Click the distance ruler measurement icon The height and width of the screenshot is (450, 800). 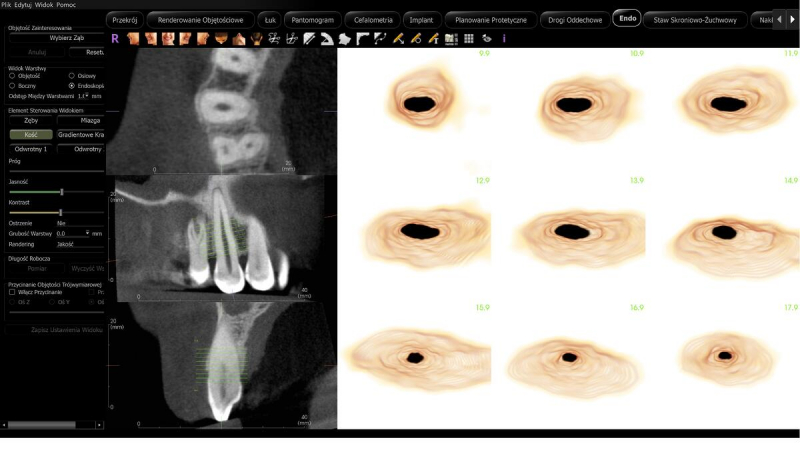click(x=309, y=39)
